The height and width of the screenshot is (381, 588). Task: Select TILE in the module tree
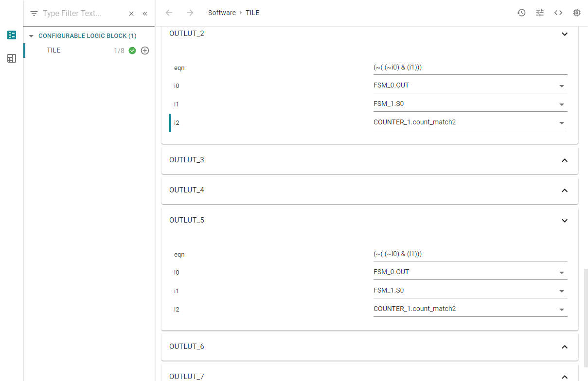pos(53,51)
